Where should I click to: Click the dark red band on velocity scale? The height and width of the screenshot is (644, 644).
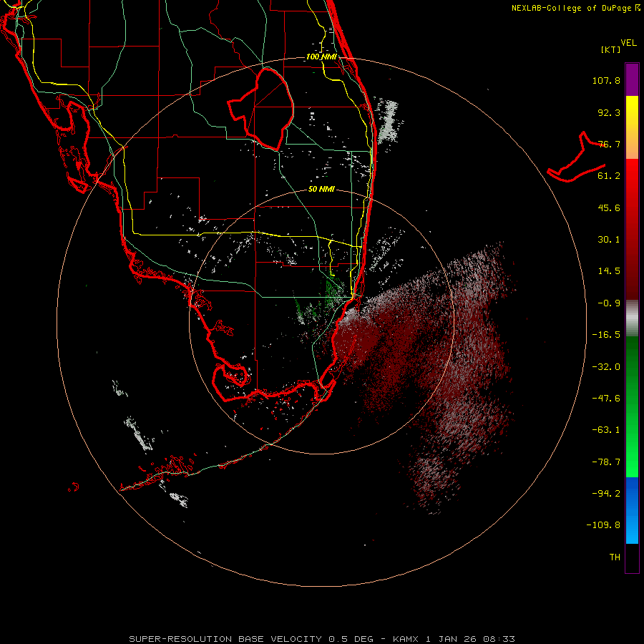pos(632,229)
